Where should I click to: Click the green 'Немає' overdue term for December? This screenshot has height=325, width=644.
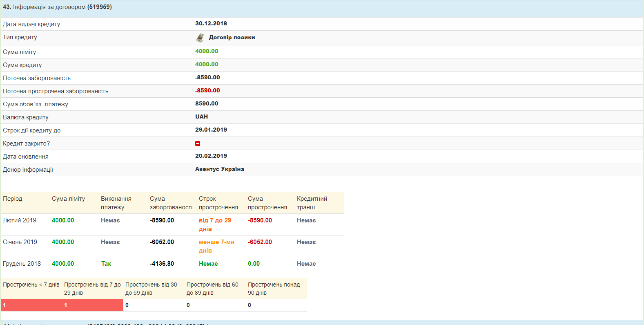tap(208, 264)
